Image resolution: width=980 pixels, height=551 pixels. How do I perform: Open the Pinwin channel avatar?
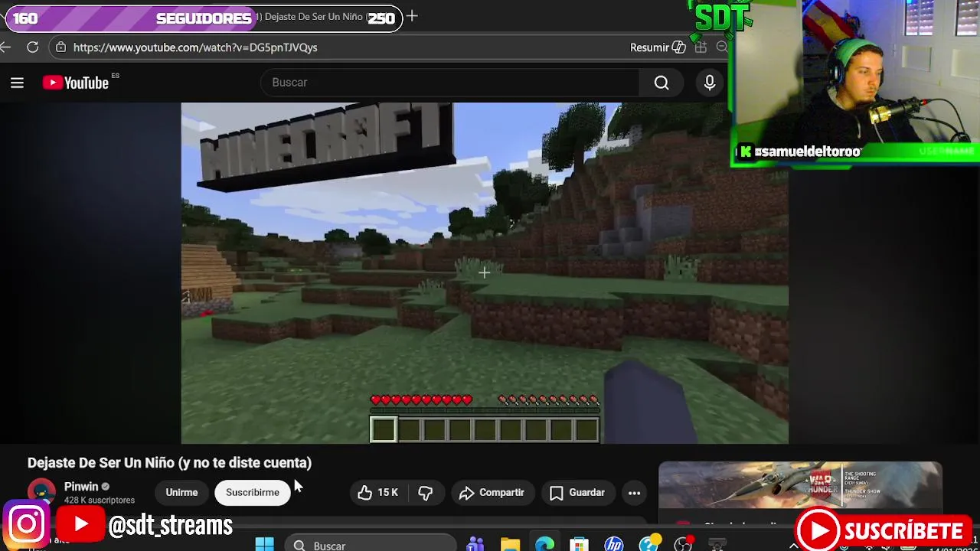click(x=41, y=492)
